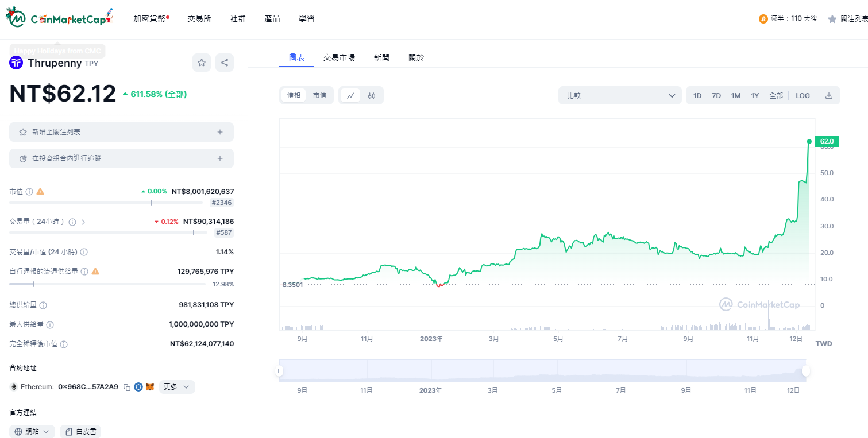Set chart range to 1M

click(736, 95)
